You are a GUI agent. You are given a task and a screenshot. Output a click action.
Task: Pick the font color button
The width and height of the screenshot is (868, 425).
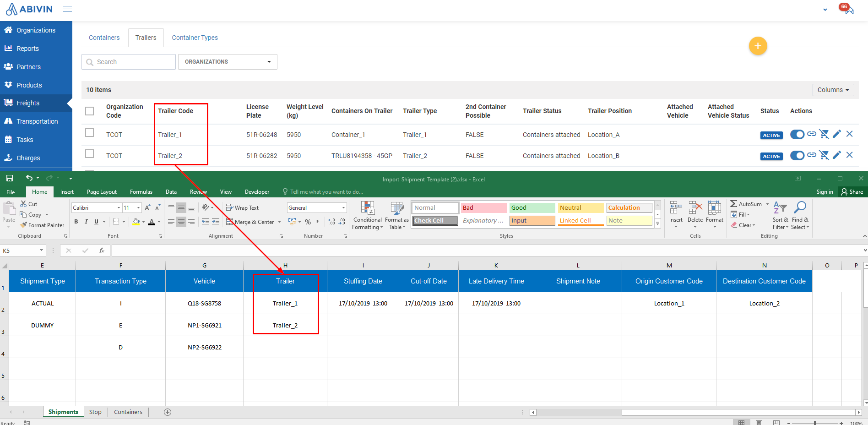152,222
